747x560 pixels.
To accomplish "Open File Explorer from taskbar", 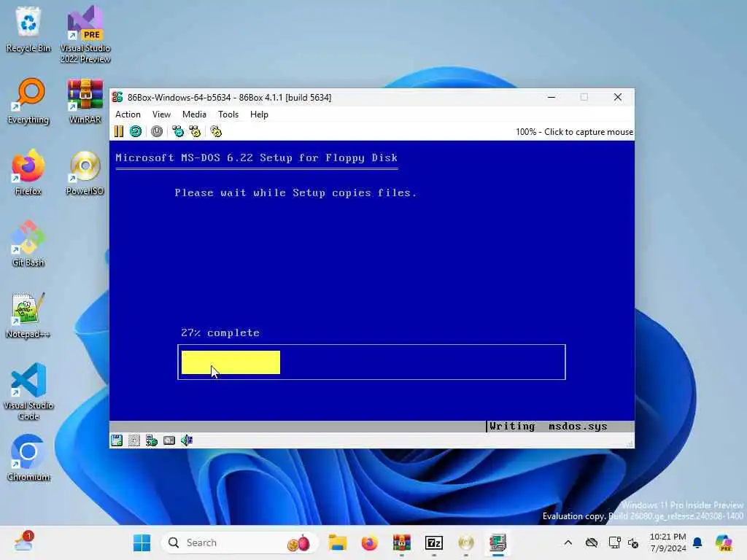I will [x=337, y=542].
